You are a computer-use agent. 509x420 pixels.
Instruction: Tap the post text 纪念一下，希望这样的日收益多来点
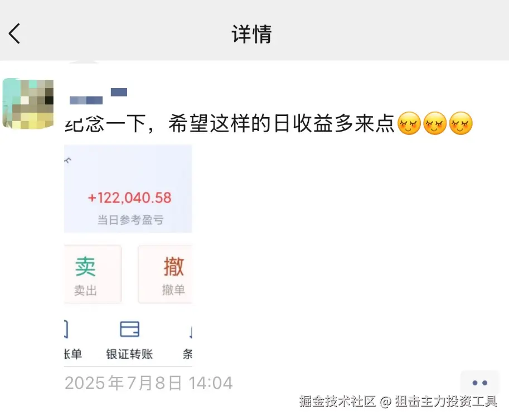click(230, 124)
